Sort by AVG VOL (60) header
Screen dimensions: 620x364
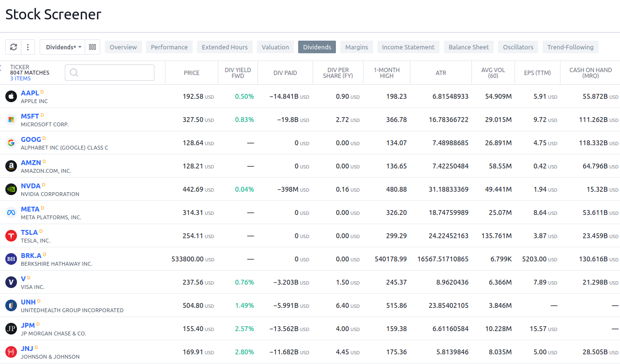(x=493, y=73)
